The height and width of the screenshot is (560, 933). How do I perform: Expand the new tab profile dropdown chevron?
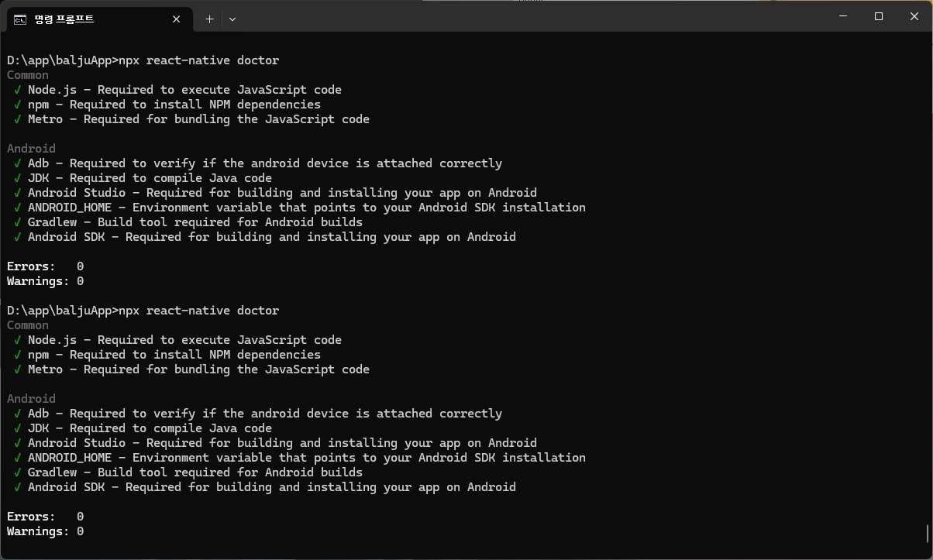(x=232, y=19)
